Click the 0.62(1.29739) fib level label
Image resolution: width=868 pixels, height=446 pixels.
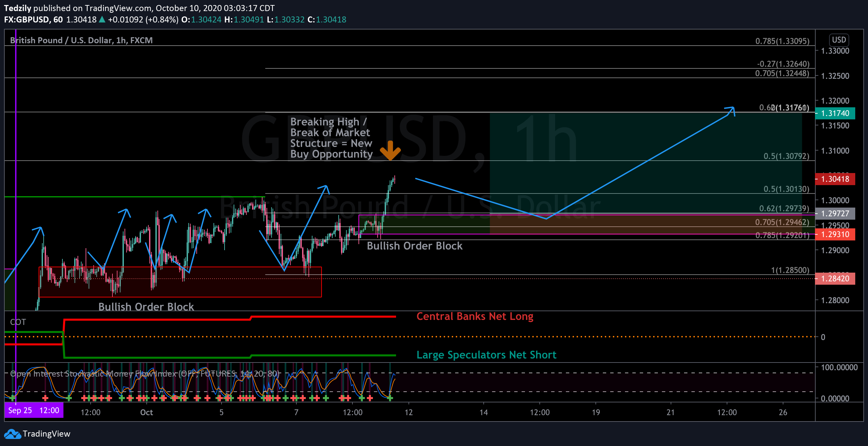pyautogui.click(x=784, y=209)
